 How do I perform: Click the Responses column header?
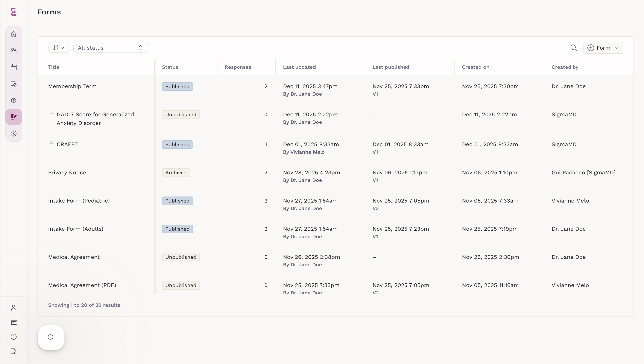click(238, 67)
